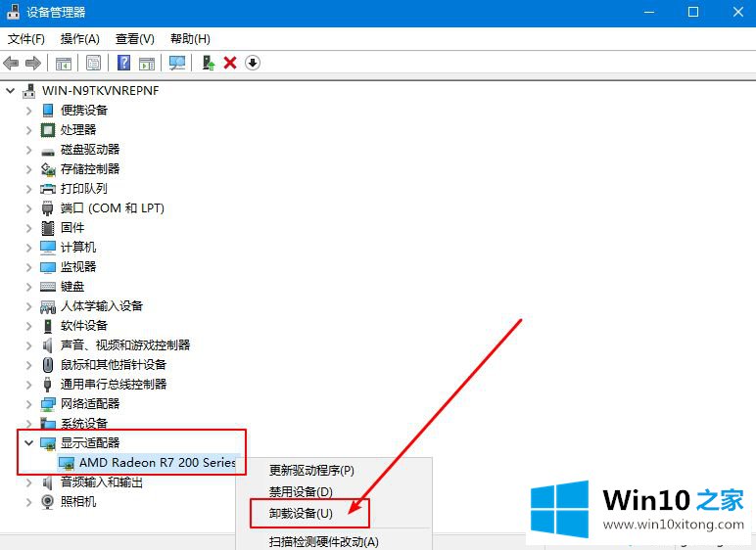Click the blue Help question mark icon
The height and width of the screenshot is (550, 756).
point(124,63)
